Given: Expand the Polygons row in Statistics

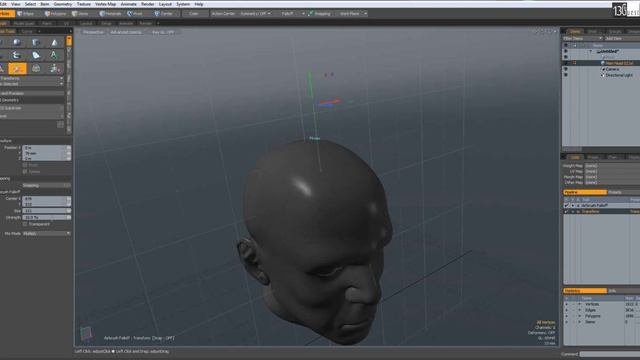Looking at the screenshot, I should tap(580, 316).
